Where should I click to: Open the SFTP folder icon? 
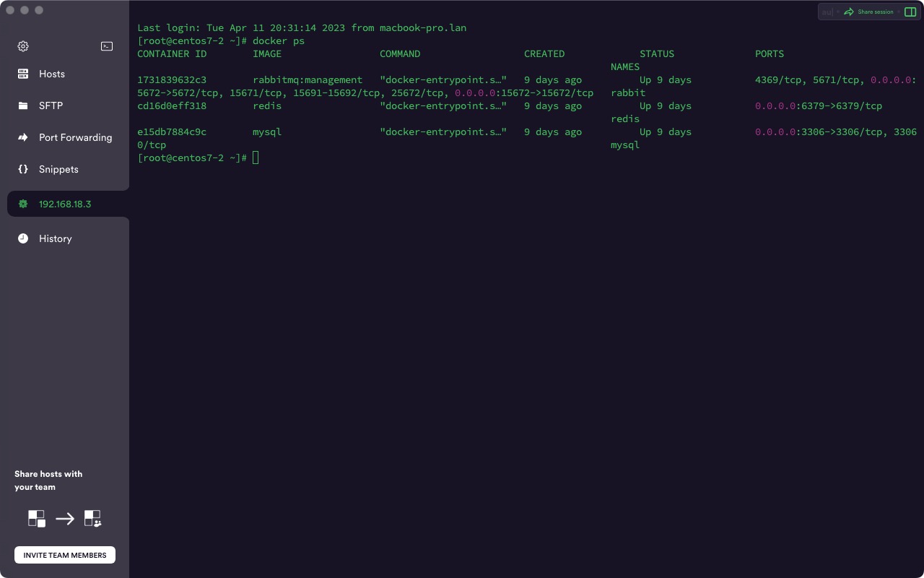(x=23, y=105)
